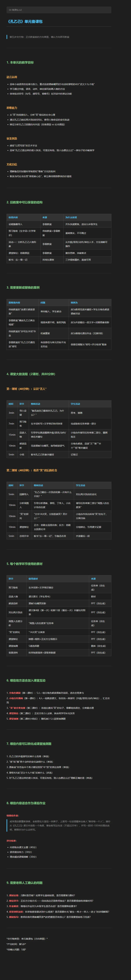Click the subheading 思维能力

(12, 108)
